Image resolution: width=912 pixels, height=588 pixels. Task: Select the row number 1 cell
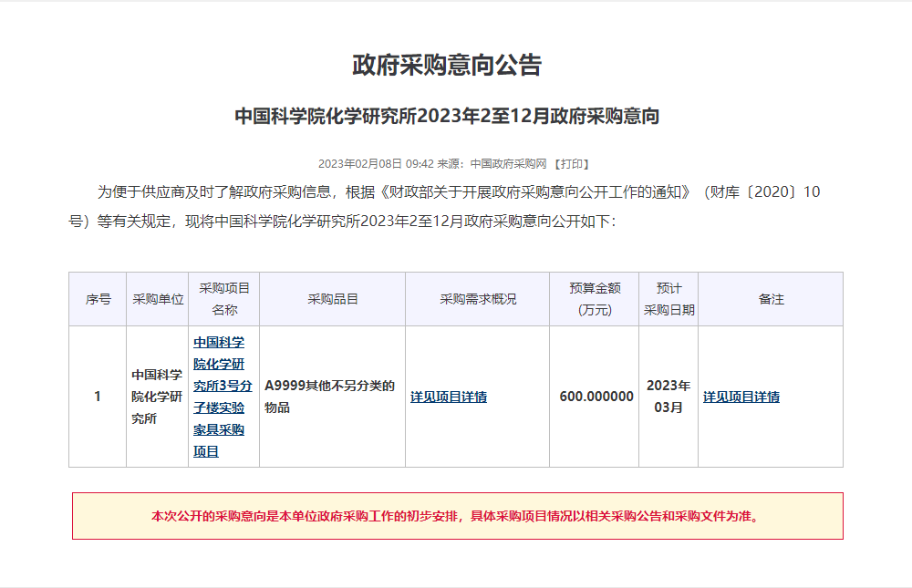[x=98, y=397]
